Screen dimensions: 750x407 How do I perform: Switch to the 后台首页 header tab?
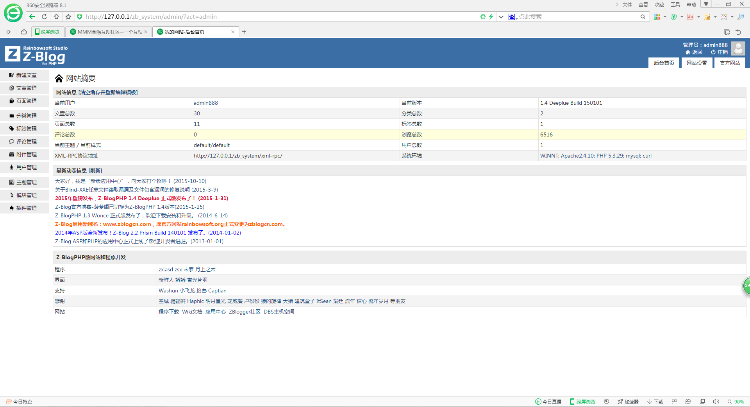tap(664, 63)
